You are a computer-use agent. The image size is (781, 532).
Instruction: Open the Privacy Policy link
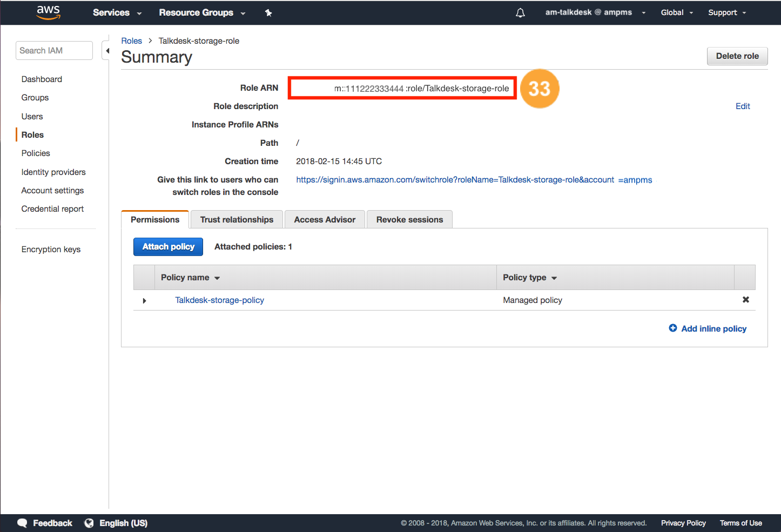click(x=683, y=523)
